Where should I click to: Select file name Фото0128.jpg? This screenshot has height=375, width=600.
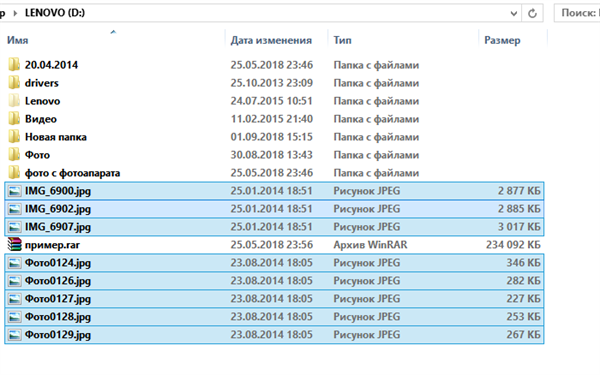pos(58,317)
